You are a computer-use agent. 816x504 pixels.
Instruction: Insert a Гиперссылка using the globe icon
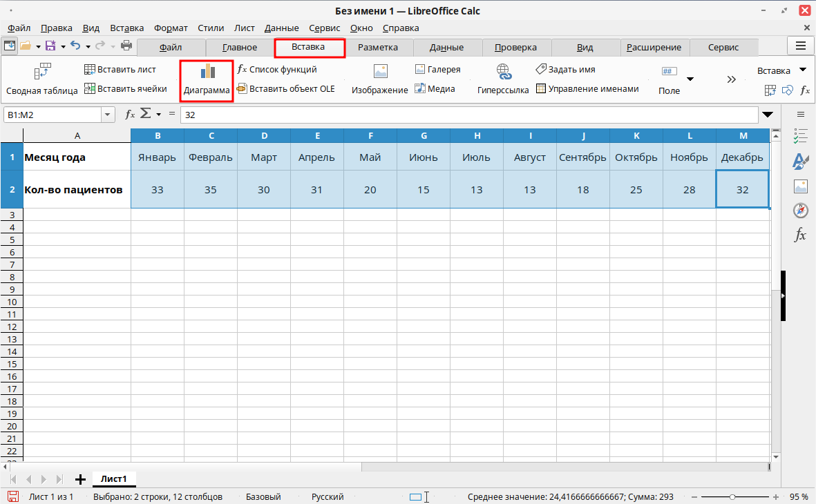tap(503, 72)
